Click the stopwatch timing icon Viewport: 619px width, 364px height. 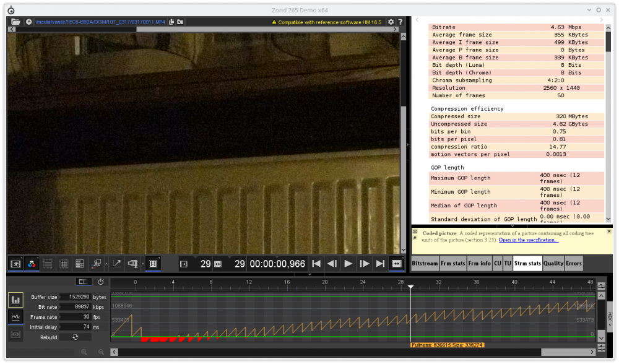point(101,282)
